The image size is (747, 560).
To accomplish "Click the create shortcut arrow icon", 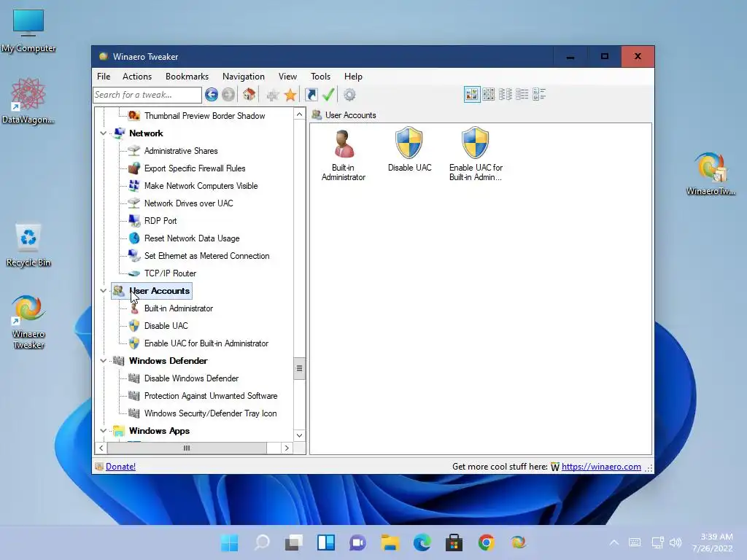I will [x=311, y=95].
